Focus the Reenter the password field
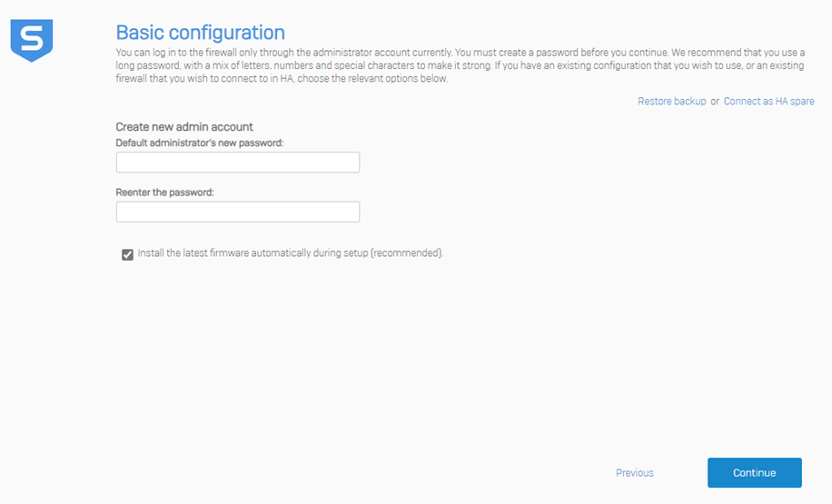832x504 pixels. coord(238,212)
